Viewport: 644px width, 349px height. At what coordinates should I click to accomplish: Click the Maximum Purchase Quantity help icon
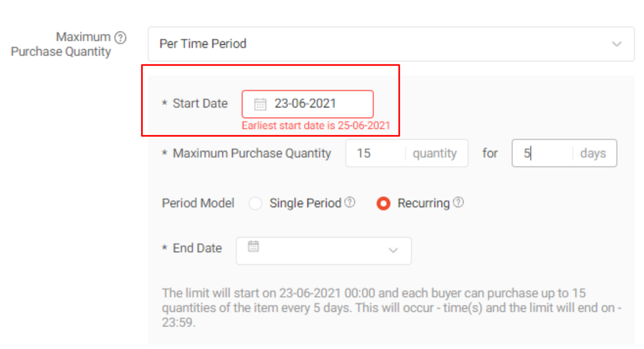pos(120,37)
